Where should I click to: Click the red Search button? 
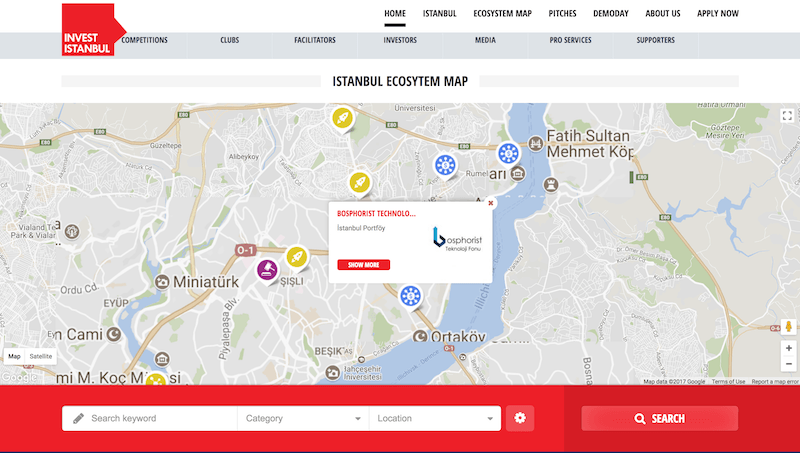coord(659,418)
